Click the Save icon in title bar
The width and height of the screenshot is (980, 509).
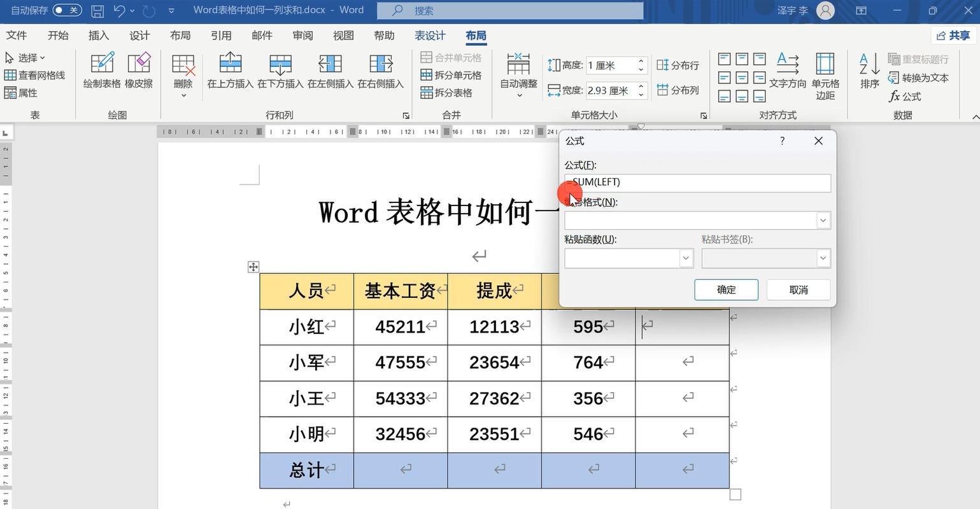(97, 10)
